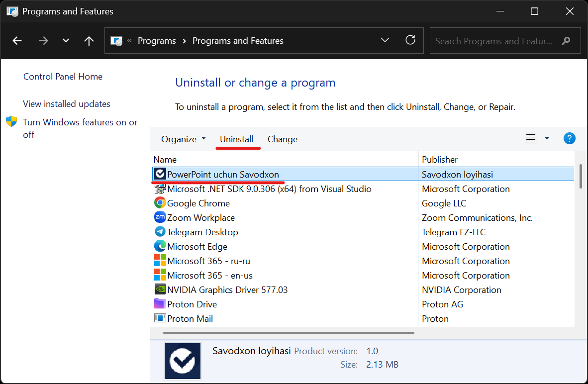Click Uninstall in the toolbar
The width and height of the screenshot is (588, 384).
[236, 139]
